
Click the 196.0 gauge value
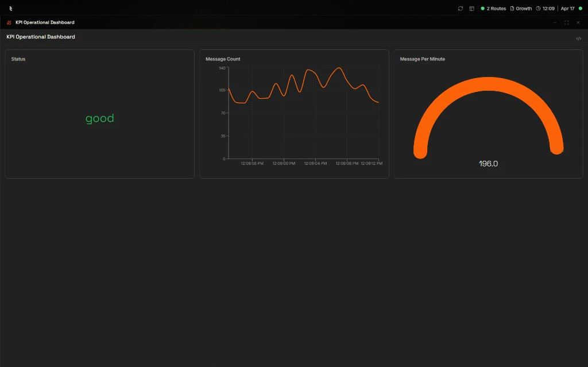(488, 163)
